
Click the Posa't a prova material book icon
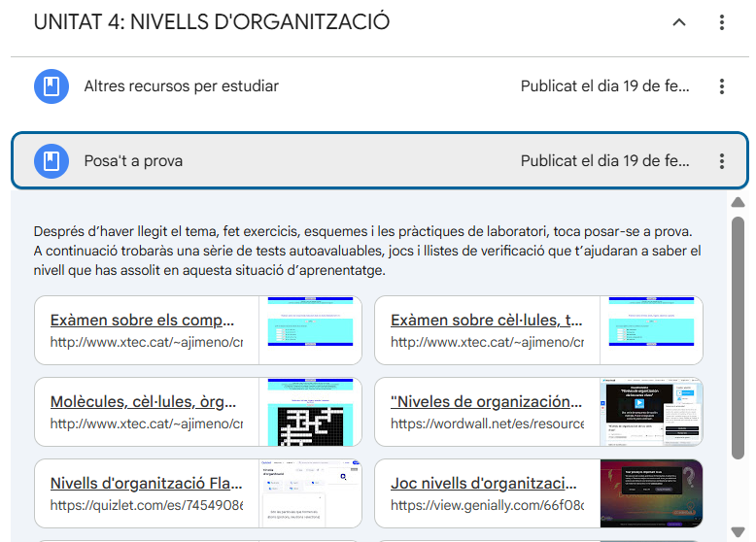(51, 161)
